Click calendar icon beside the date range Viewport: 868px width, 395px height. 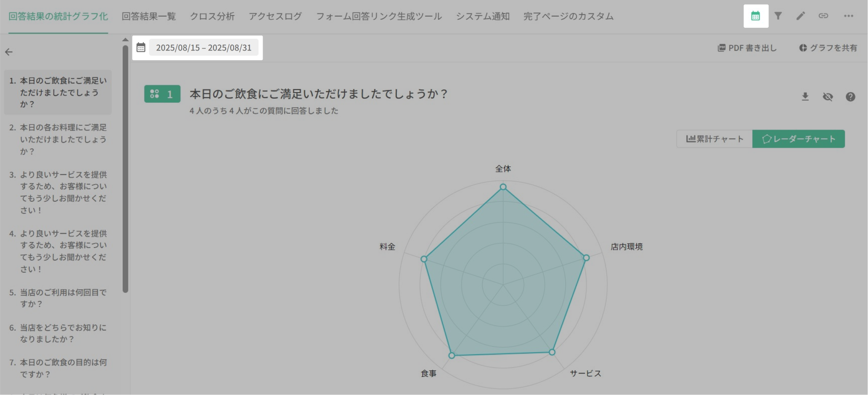tap(141, 47)
